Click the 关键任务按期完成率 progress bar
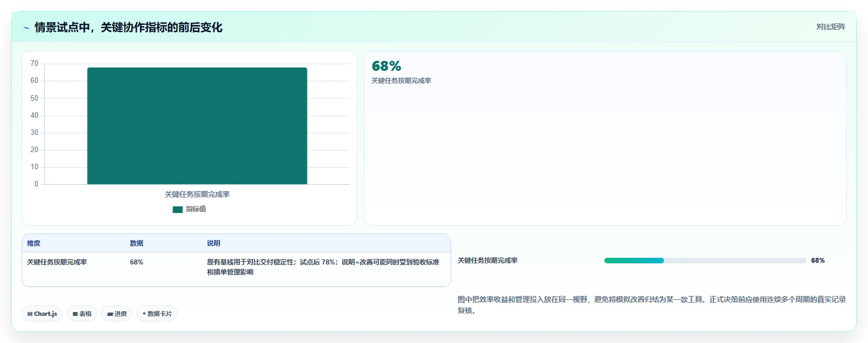The height and width of the screenshot is (343, 868). tap(705, 261)
